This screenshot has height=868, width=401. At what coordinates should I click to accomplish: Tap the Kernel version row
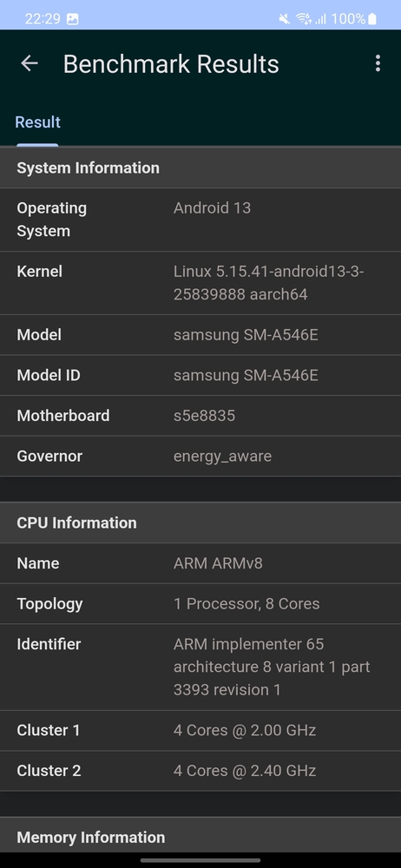[x=200, y=283]
